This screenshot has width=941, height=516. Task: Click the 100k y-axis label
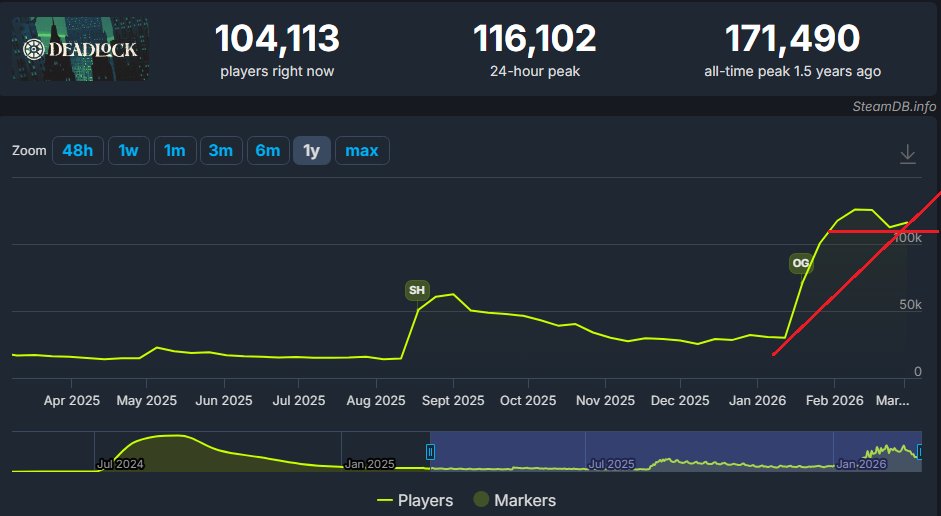pos(908,238)
